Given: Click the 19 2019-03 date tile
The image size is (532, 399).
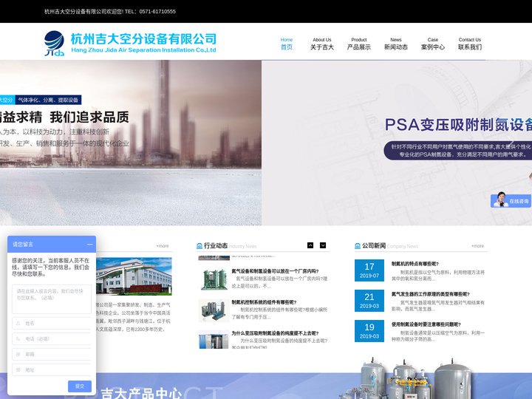Looking at the screenshot, I should coord(369,331).
